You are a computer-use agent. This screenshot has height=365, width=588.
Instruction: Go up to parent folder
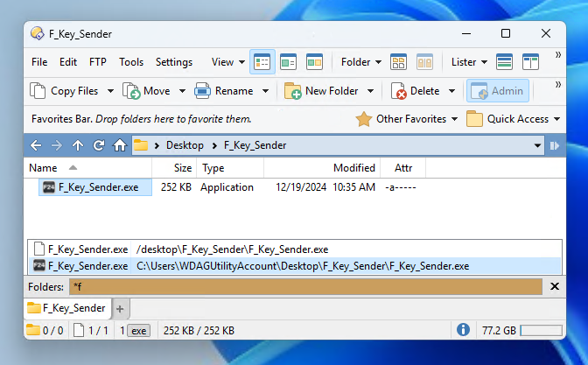pos(78,145)
